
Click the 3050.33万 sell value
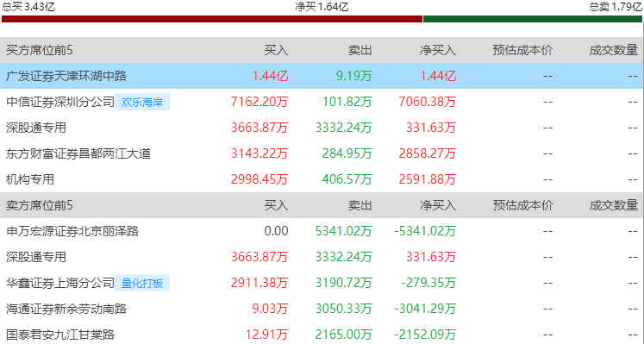(344, 309)
